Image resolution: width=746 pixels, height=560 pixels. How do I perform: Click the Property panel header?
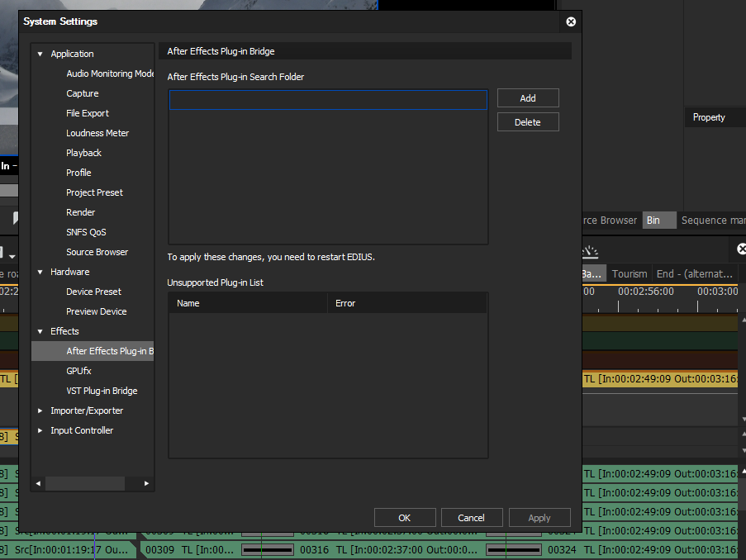click(715, 117)
